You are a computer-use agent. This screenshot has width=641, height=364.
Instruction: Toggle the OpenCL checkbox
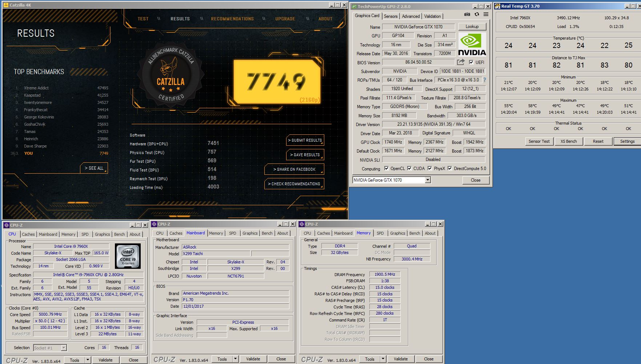point(386,169)
